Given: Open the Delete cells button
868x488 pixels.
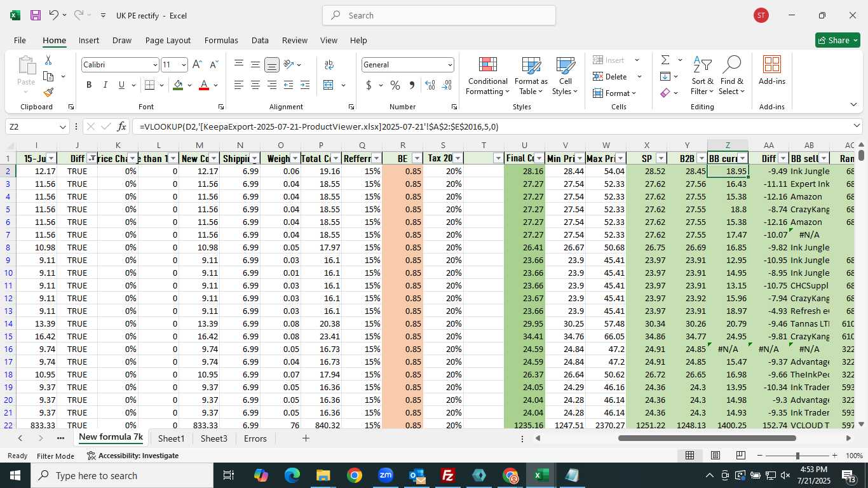Looking at the screenshot, I should point(610,77).
